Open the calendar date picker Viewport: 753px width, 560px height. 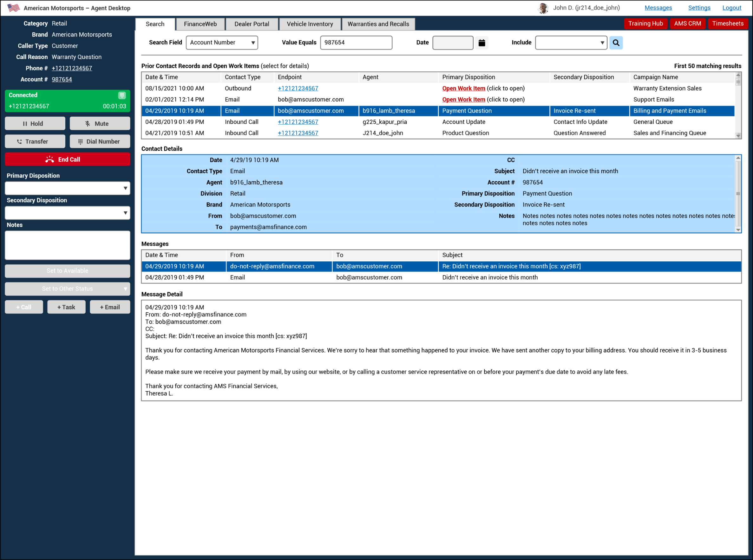tap(482, 42)
